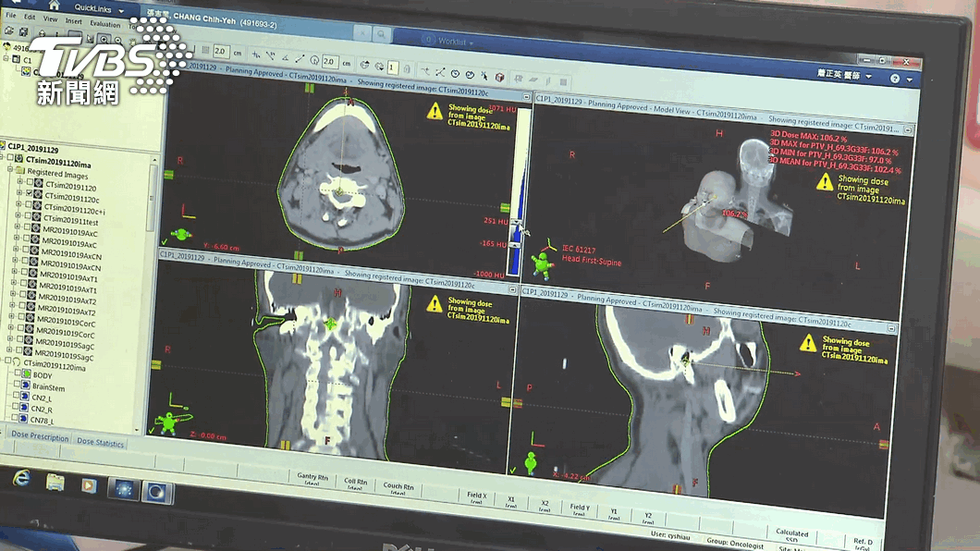Switch to the Dose Prescription tab
980x551 pixels.
[40, 436]
